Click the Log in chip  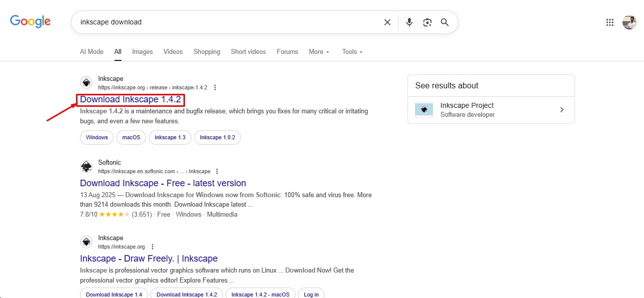coord(311,294)
